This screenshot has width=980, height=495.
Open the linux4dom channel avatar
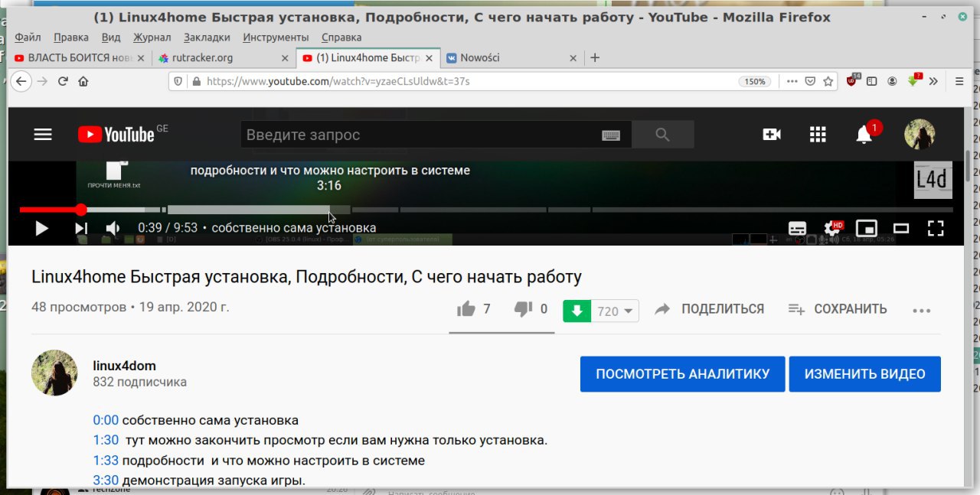[54, 373]
